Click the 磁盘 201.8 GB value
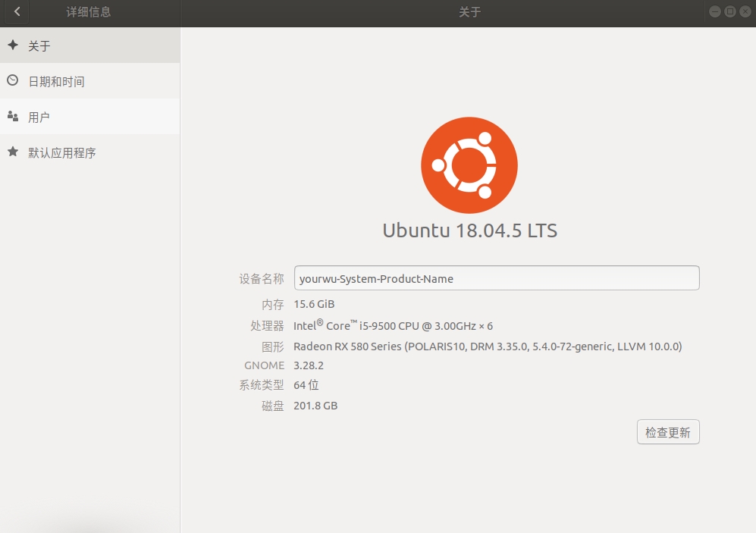The image size is (756, 533). click(315, 406)
